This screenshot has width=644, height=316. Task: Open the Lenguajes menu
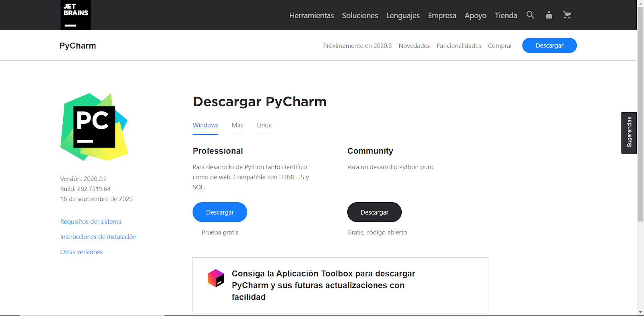403,15
